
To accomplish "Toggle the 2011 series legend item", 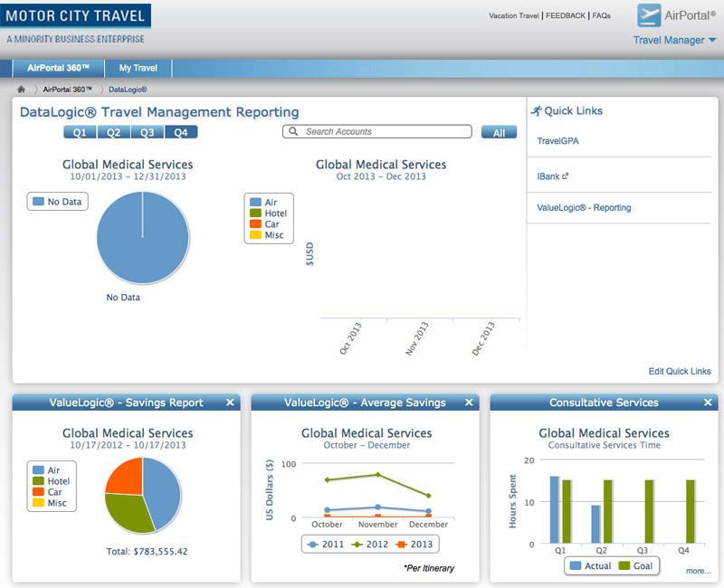I will tap(326, 545).
